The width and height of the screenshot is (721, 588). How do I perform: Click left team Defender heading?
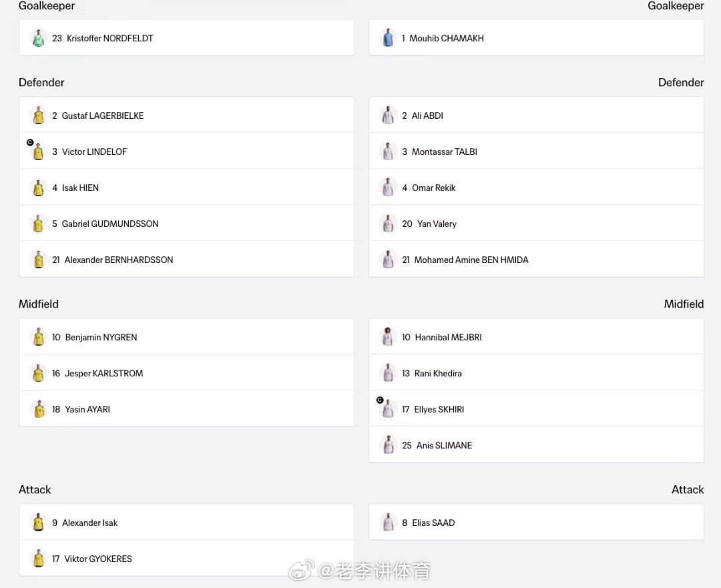click(x=41, y=82)
